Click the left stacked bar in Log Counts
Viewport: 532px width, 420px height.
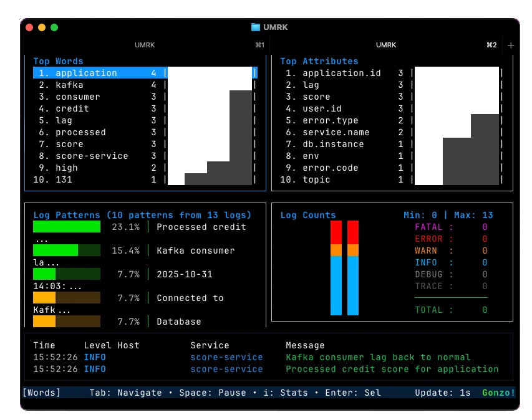click(336, 268)
